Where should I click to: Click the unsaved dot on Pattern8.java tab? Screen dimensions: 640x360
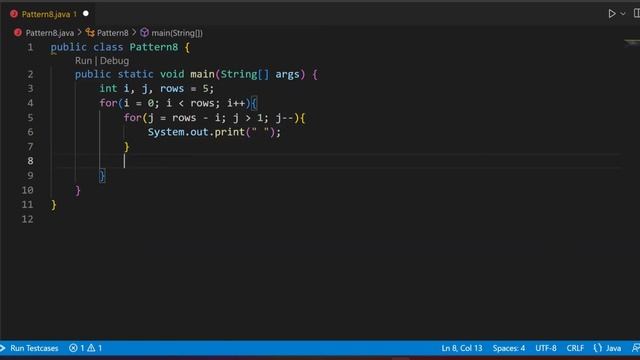pyautogui.click(x=86, y=14)
